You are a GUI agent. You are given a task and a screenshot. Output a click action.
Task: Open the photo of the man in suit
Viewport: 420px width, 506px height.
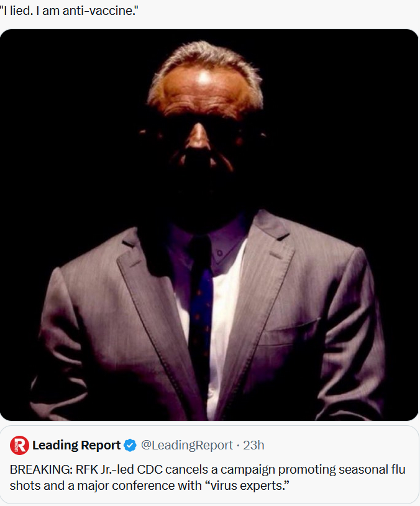[x=209, y=225]
